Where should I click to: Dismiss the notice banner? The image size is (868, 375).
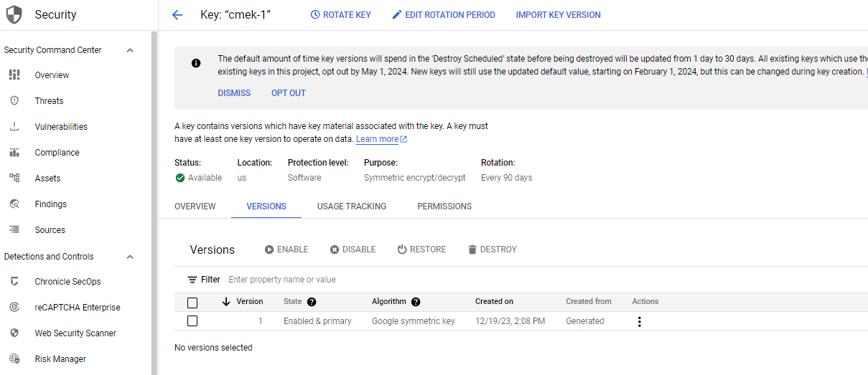click(x=234, y=93)
